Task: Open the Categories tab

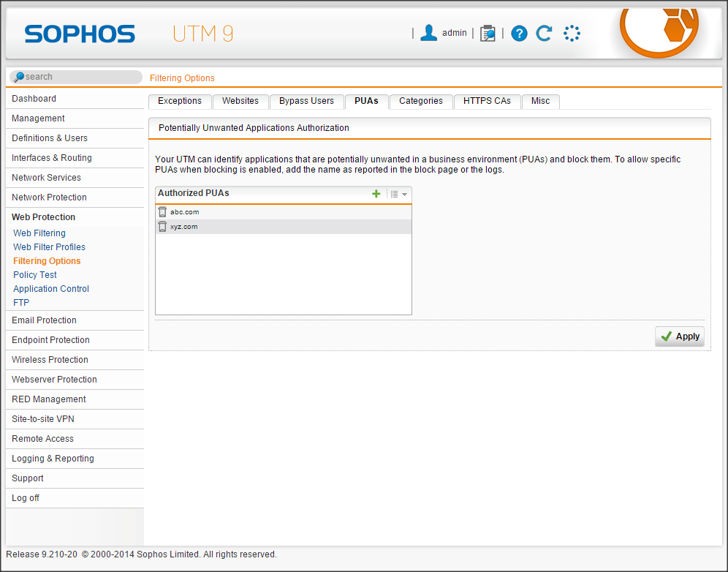Action: pos(420,101)
